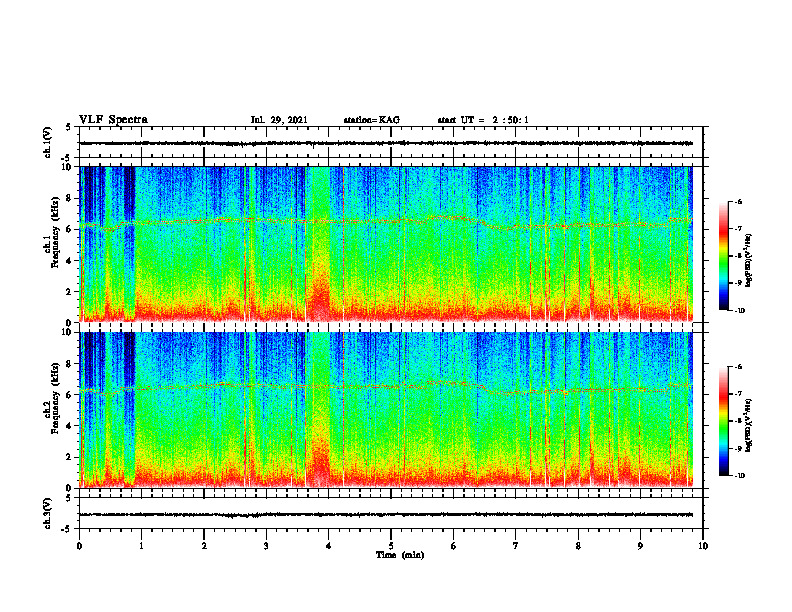This screenshot has width=792, height=612.
Task: Click time-axis tick label "10" at right end
Action: pos(703,546)
